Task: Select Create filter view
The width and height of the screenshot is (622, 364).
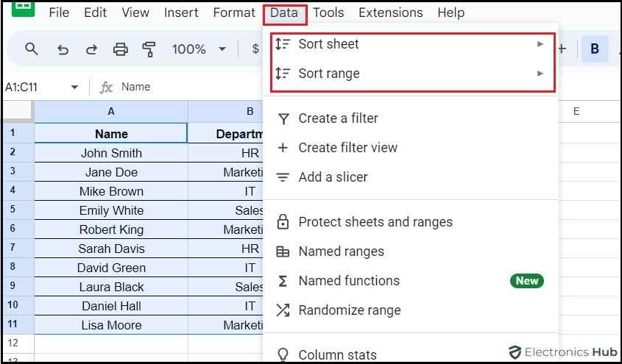Action: pyautogui.click(x=411, y=147)
